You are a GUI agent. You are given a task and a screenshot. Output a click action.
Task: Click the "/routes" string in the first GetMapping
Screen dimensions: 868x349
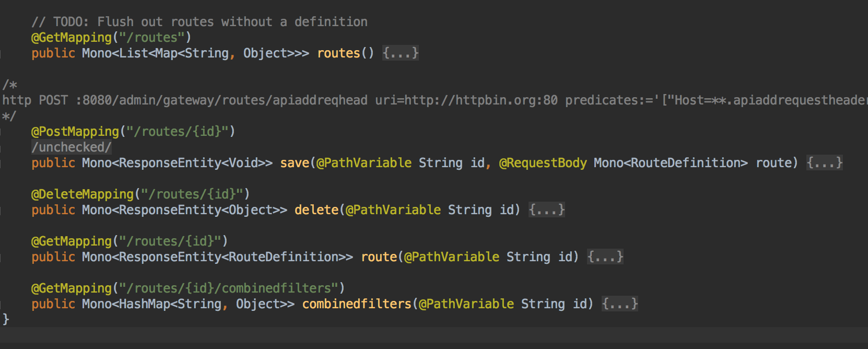pyautogui.click(x=152, y=38)
